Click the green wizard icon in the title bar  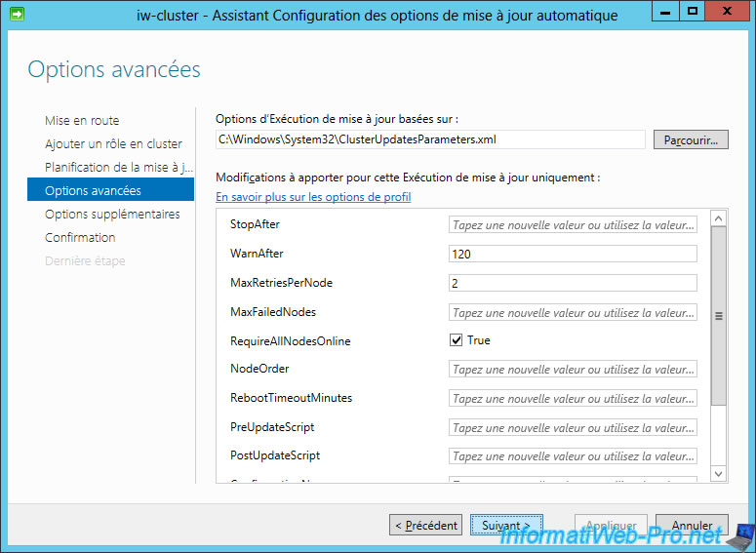point(17,14)
